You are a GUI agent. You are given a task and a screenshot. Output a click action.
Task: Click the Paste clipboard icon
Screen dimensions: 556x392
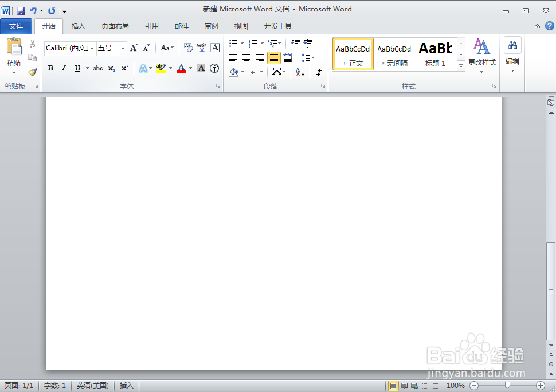point(14,46)
